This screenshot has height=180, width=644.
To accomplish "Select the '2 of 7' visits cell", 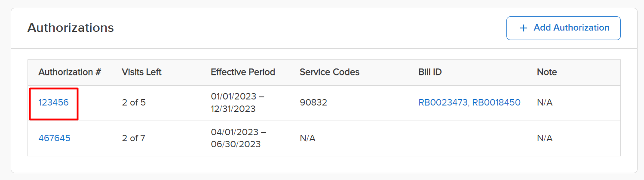I will (133, 138).
